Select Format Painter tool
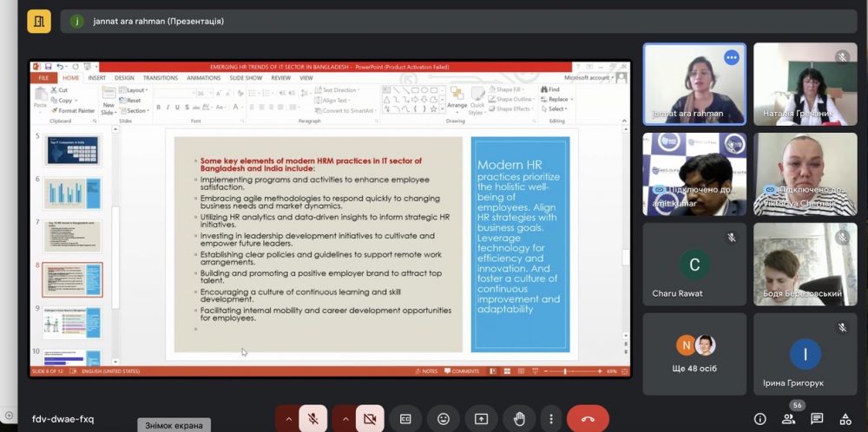Image resolution: width=868 pixels, height=432 pixels. point(73,111)
